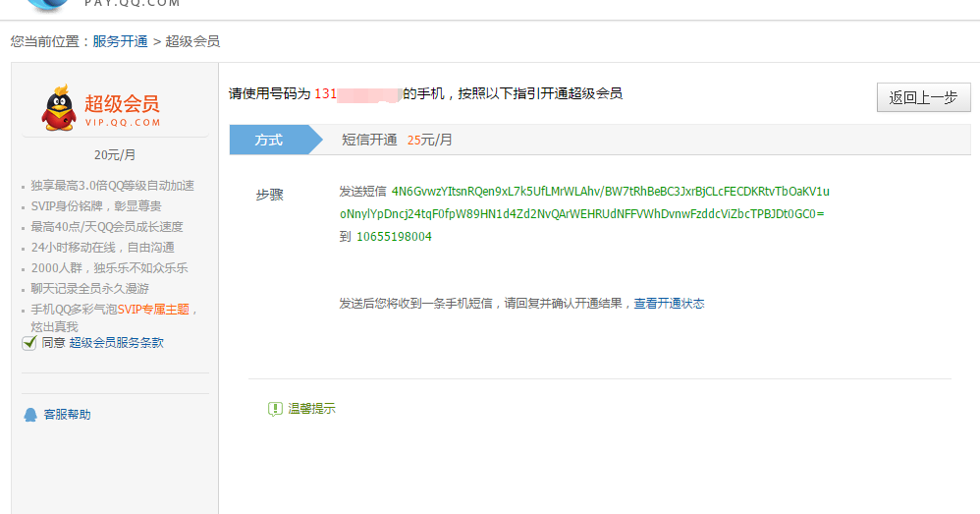Click SMS code line starting 4N6GvwzY
This screenshot has width=980, height=514.
(610, 192)
